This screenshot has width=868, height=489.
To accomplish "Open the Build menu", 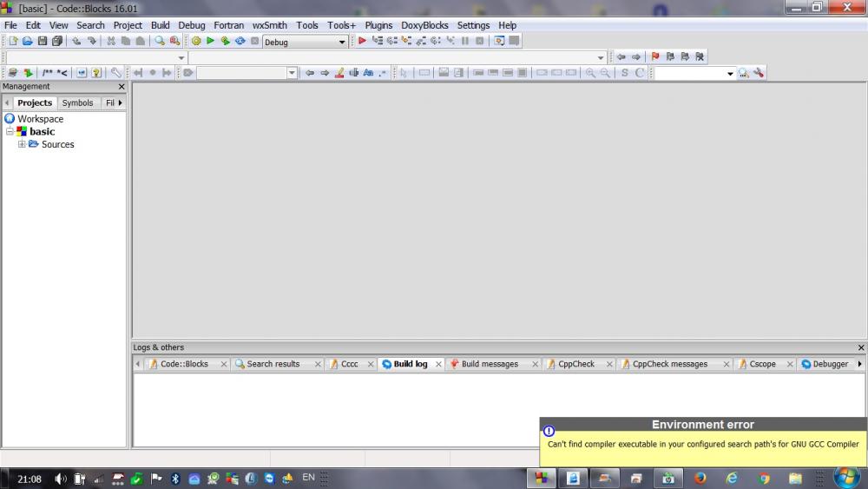I will pyautogui.click(x=160, y=25).
